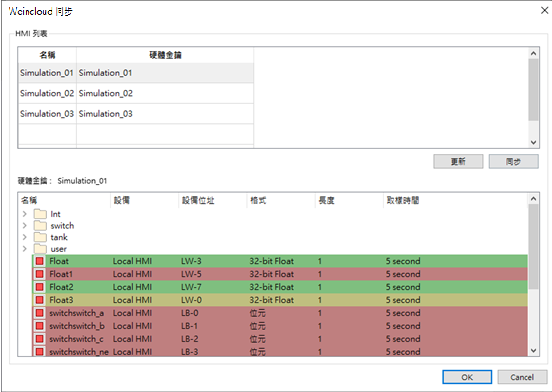Select the Float3 tag name
Viewport: 552px width, 392px height.
tap(61, 300)
